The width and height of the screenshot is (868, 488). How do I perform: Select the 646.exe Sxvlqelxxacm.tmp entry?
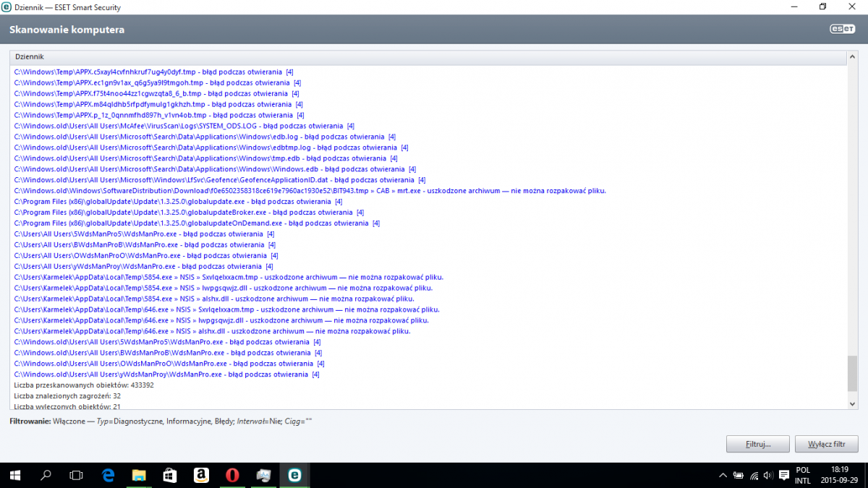(x=226, y=310)
